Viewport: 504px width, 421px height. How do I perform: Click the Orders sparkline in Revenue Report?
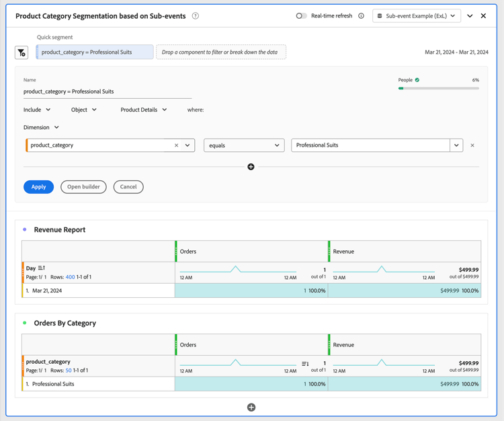pyautogui.click(x=238, y=270)
